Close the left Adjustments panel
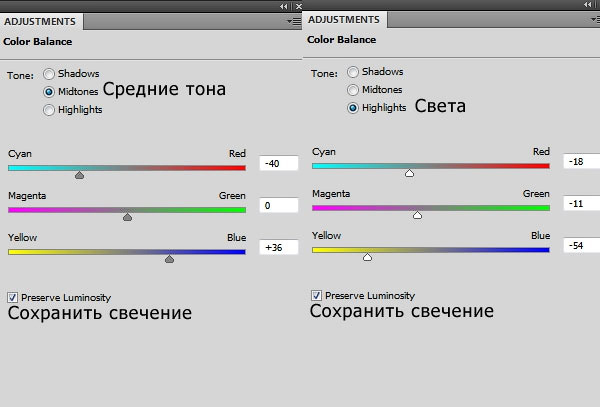Image resolution: width=600 pixels, height=407 pixels. pos(299,6)
